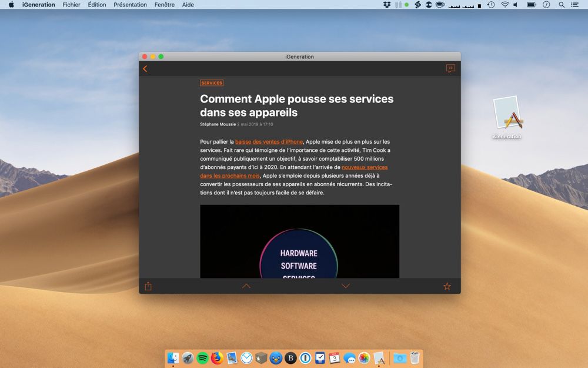Screen dimensions: 588x368
Task: Click the date "2 mai 2019 à 17:10"
Action: pos(255,124)
